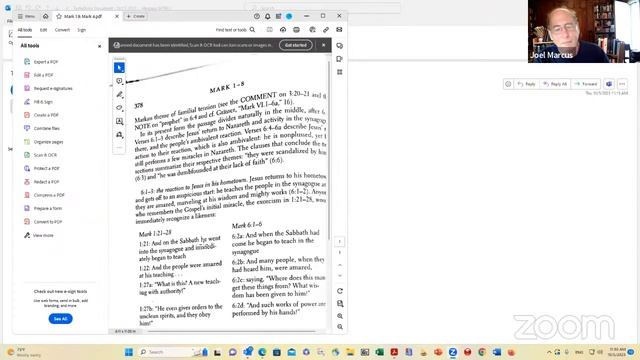Zoom in on the PDF
Screen dimensions: 640x360
pyautogui.click(x=340, y=316)
